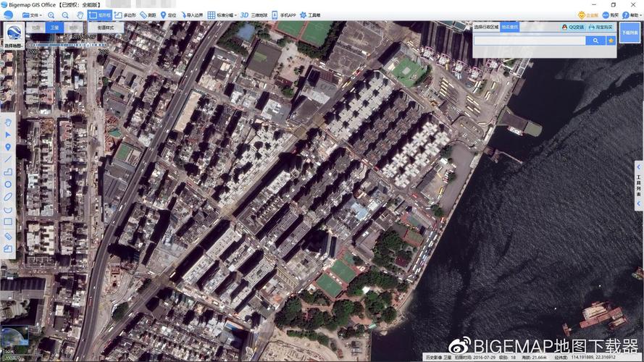Select the line drawing tool in sidebar
This screenshot has width=644, height=362.
click(x=8, y=159)
